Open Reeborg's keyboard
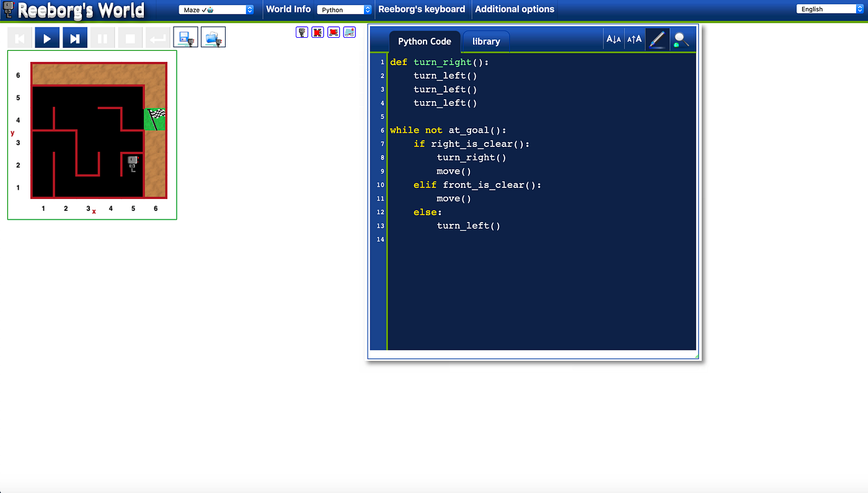Screen dimensions: 868x493 [x=422, y=9]
